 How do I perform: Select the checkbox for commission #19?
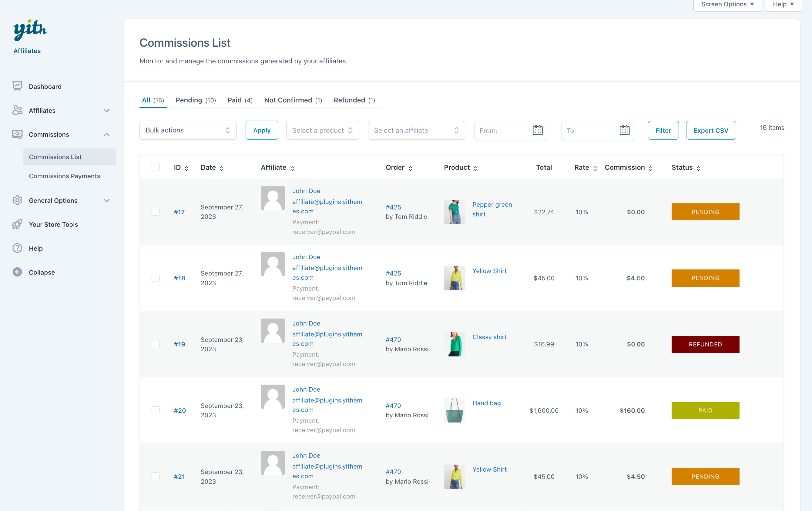pyautogui.click(x=156, y=344)
